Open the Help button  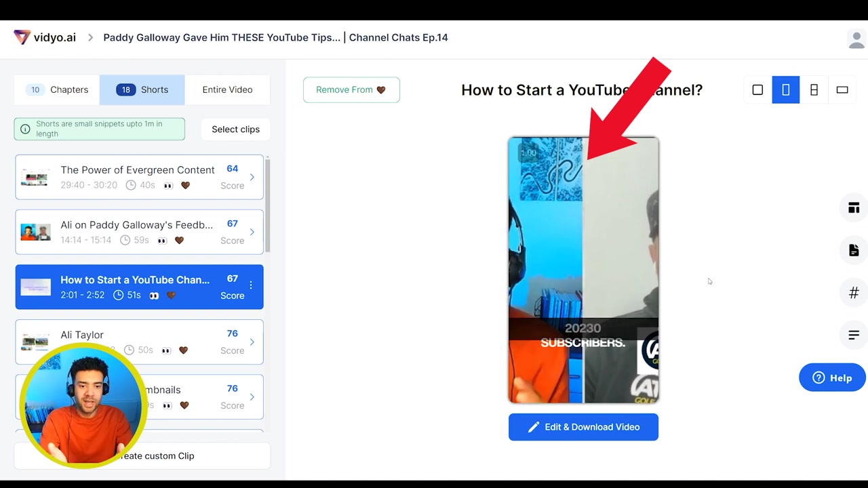[x=832, y=378]
